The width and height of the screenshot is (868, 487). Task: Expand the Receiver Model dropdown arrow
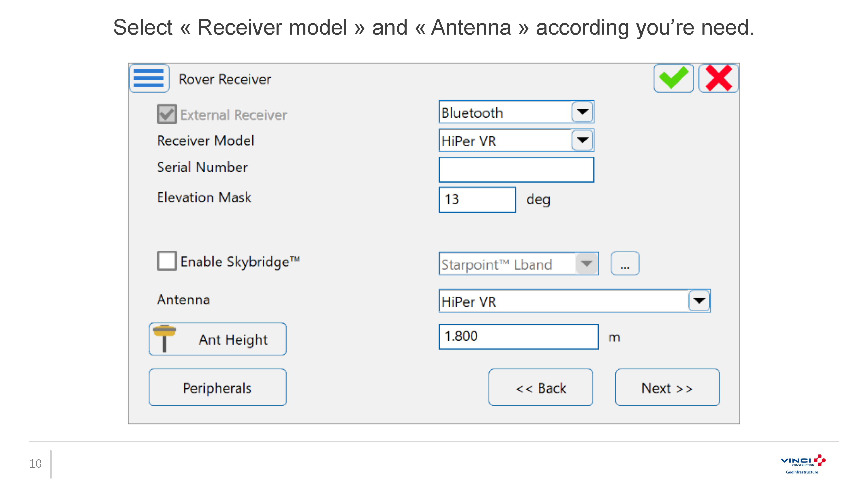pos(582,140)
